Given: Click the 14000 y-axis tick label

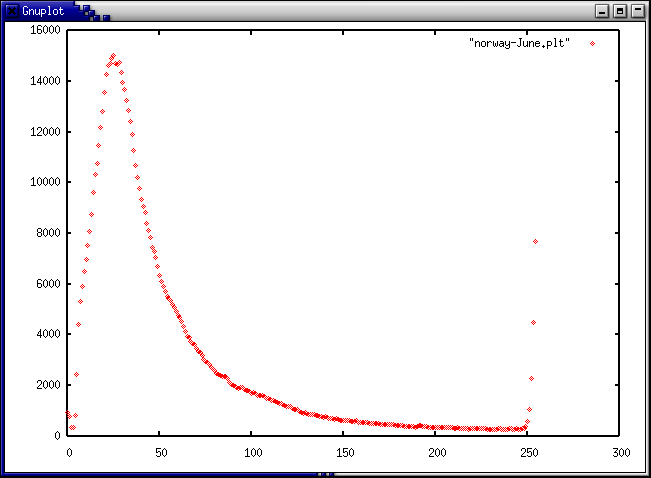Looking at the screenshot, I should [x=45, y=81].
